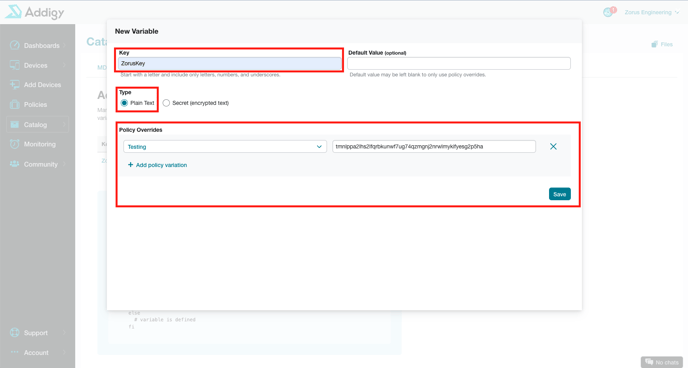Open Devices in the sidebar
The image size is (688, 368).
pos(36,65)
